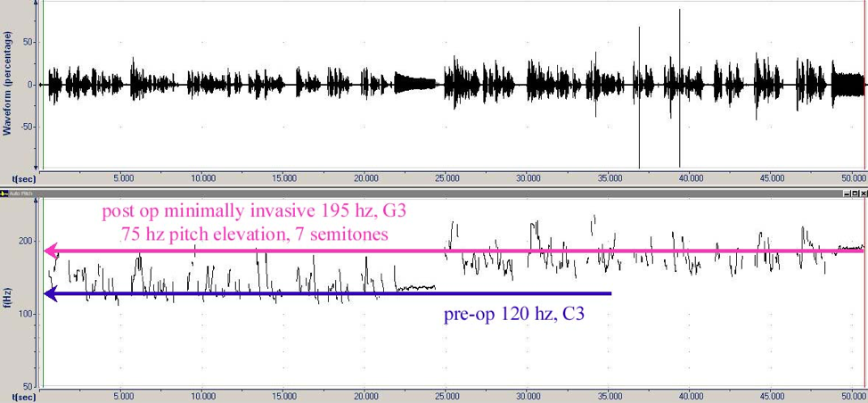Click the t(sec) label under the pitch plot
Viewport: 868px width, 403px height.
23,397
